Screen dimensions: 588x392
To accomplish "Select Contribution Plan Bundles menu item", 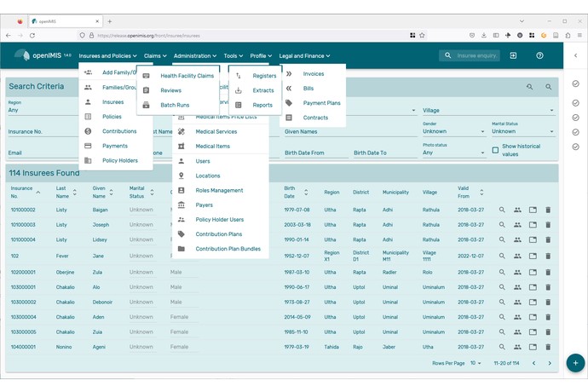I will point(221,249).
